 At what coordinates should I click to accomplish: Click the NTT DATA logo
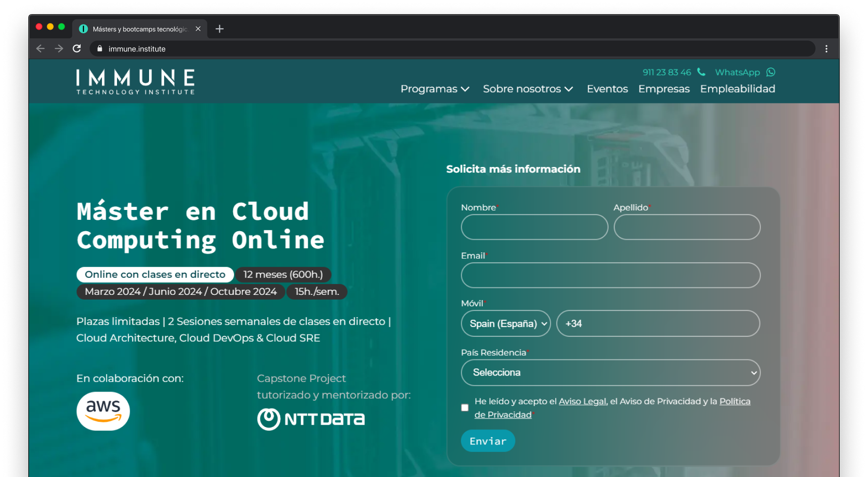click(311, 419)
